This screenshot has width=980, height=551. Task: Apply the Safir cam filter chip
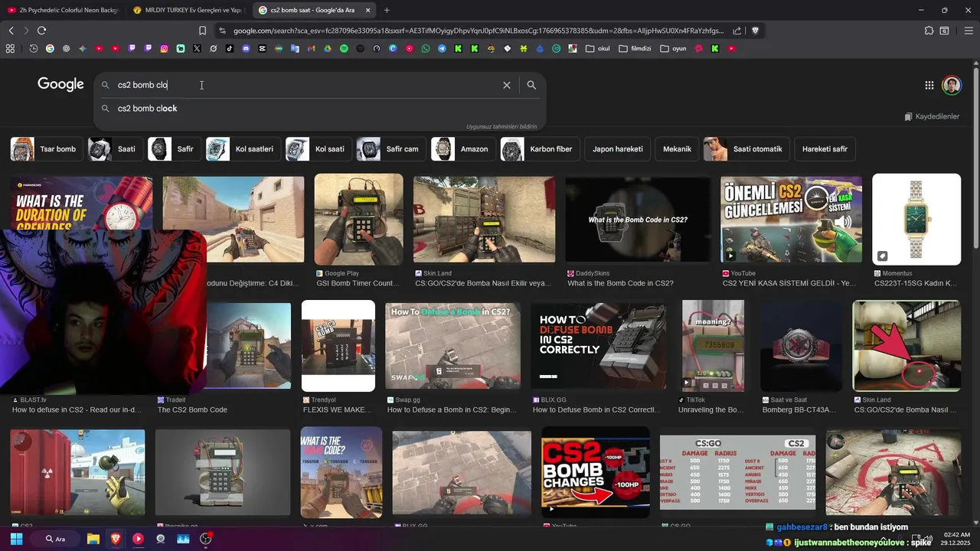(x=390, y=149)
